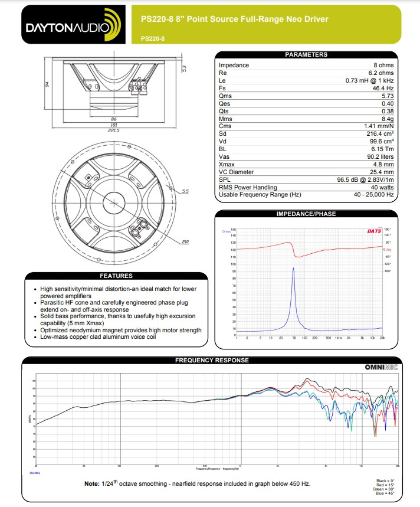Click the Dayton Audio logo

71,26
